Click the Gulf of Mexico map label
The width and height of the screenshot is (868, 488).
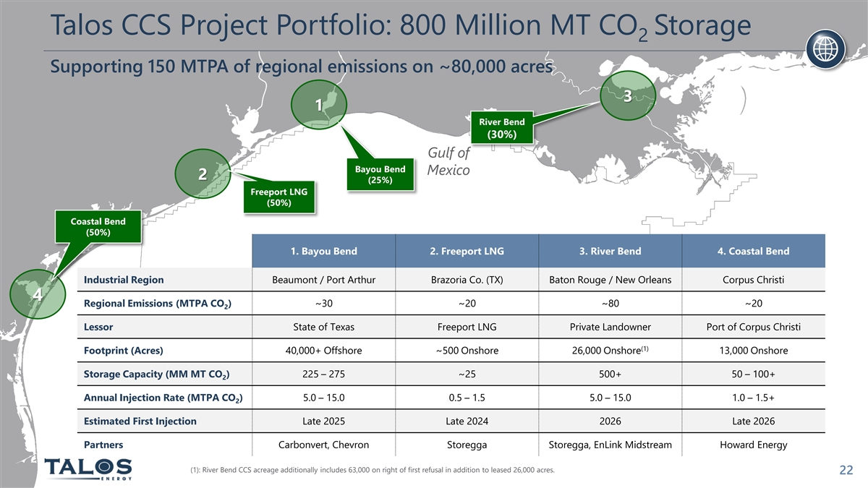point(448,161)
